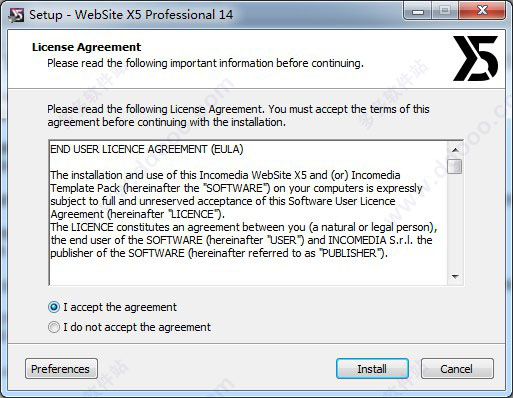The width and height of the screenshot is (513, 398).
Task: Click the 'You must accept the terms' instruction paragraph
Action: (x=238, y=116)
